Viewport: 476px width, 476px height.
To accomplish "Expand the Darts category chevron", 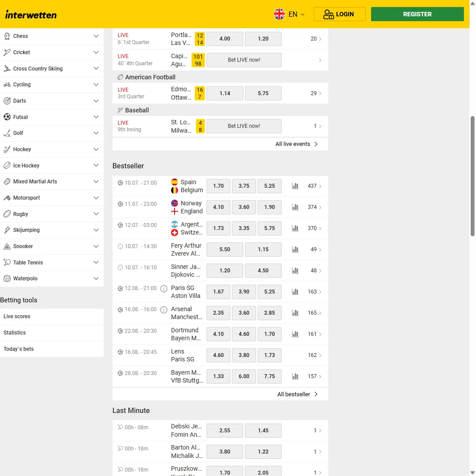I will 96,101.
